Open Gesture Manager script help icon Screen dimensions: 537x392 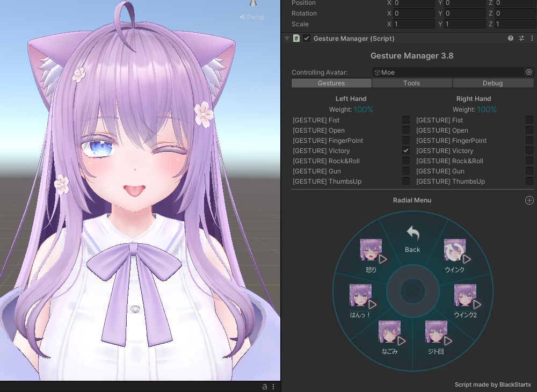click(511, 39)
